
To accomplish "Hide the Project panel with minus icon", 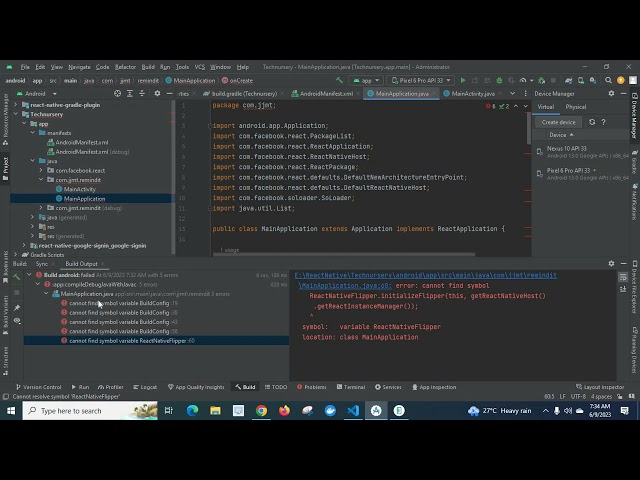I will 169,93.
